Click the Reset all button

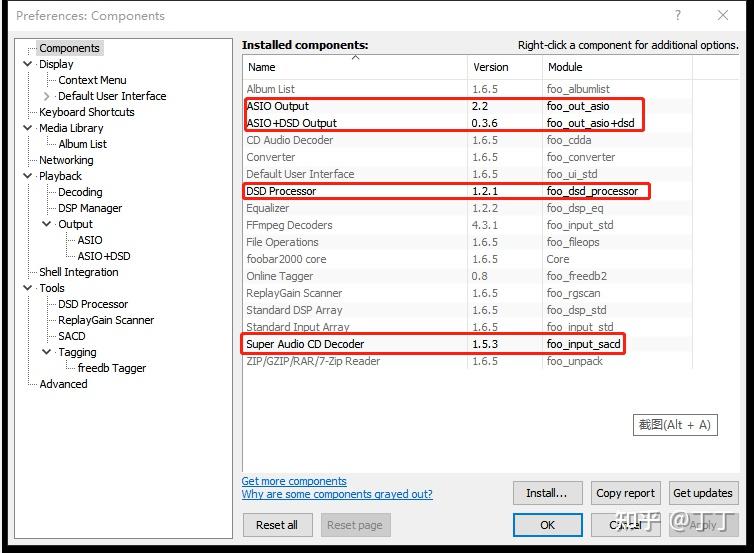277,525
